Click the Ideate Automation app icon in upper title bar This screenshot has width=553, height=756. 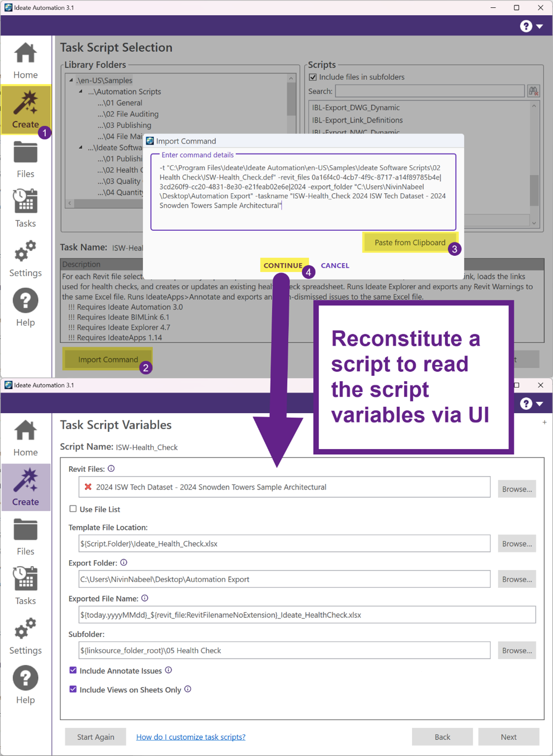(8, 7)
